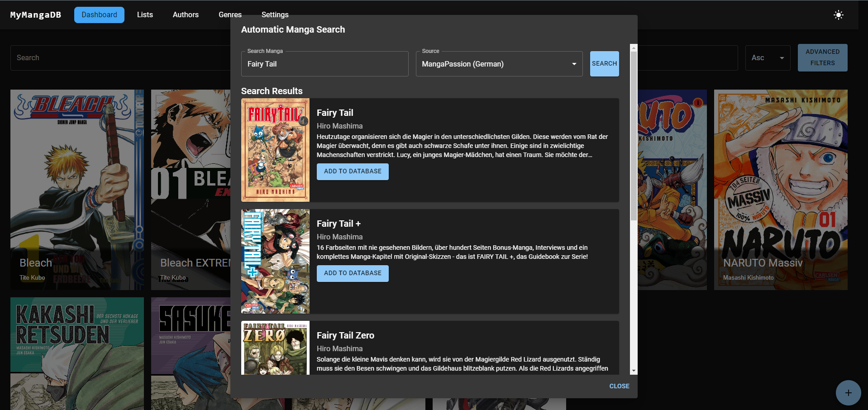Open the Naruto card beside NARUTO Massiv

672,190
